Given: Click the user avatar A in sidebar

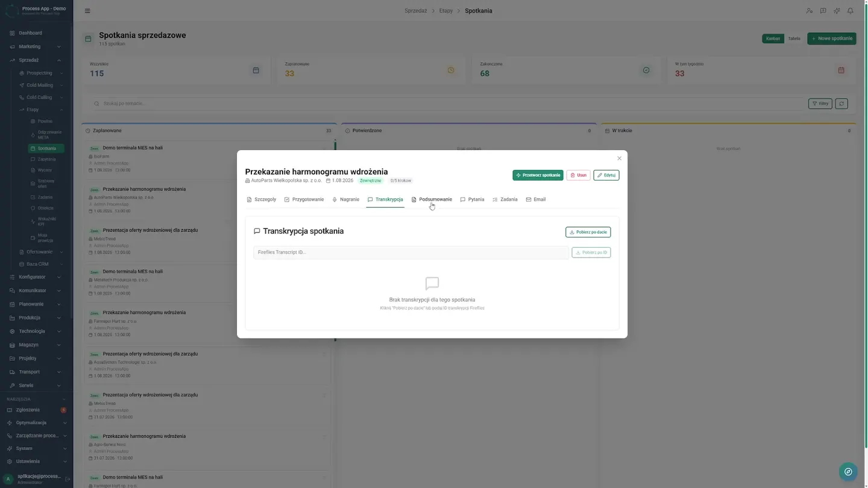Looking at the screenshot, I should tap(8, 479).
